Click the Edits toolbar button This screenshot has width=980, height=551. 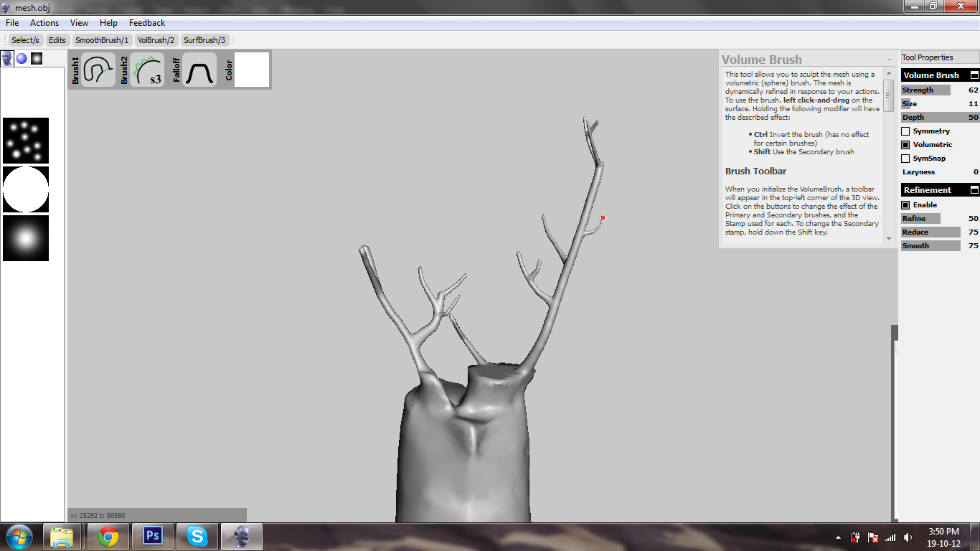57,40
